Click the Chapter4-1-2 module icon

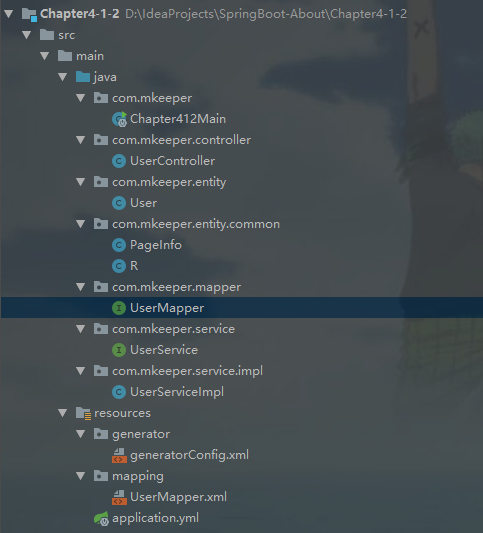coord(29,14)
